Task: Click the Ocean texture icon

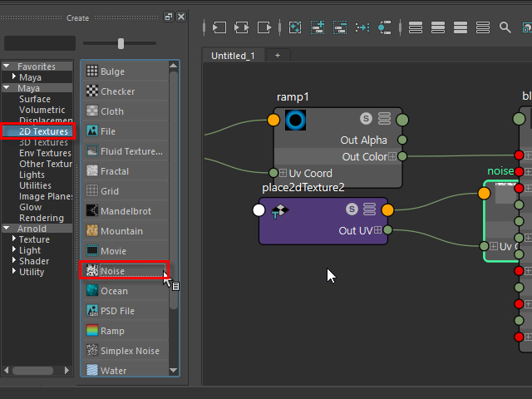Action: point(92,291)
